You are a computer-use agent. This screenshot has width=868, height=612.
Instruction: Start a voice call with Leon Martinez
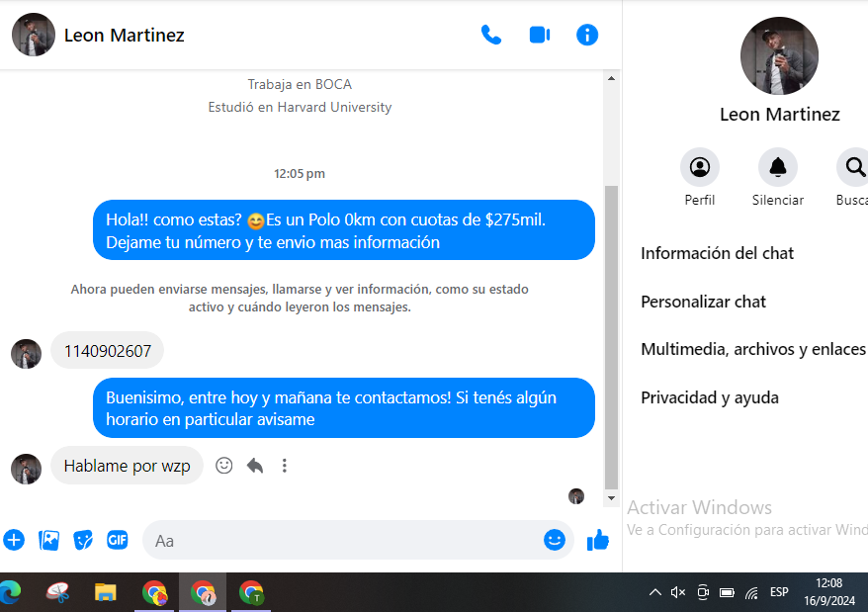(490, 36)
